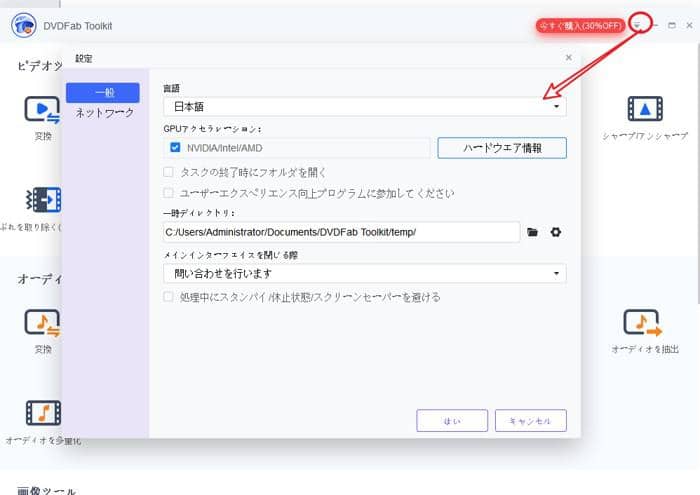Toggle the NVIDIA/Intel/AMD GPU acceleration checkbox

coord(175,147)
